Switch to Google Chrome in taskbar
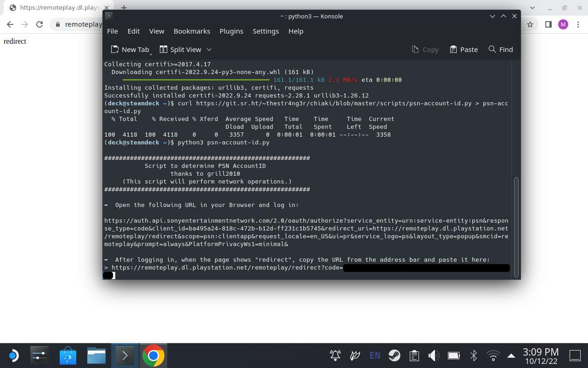Image resolution: width=588 pixels, height=368 pixels. click(x=153, y=356)
